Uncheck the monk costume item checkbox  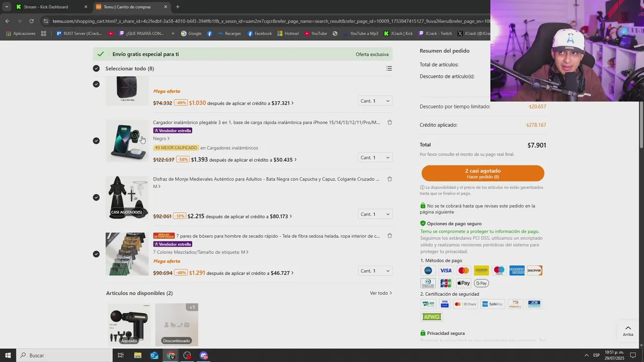coord(96,197)
